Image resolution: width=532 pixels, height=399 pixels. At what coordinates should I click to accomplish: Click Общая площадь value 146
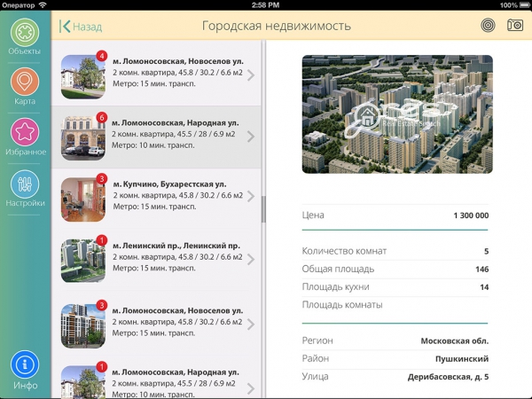tap(481, 269)
